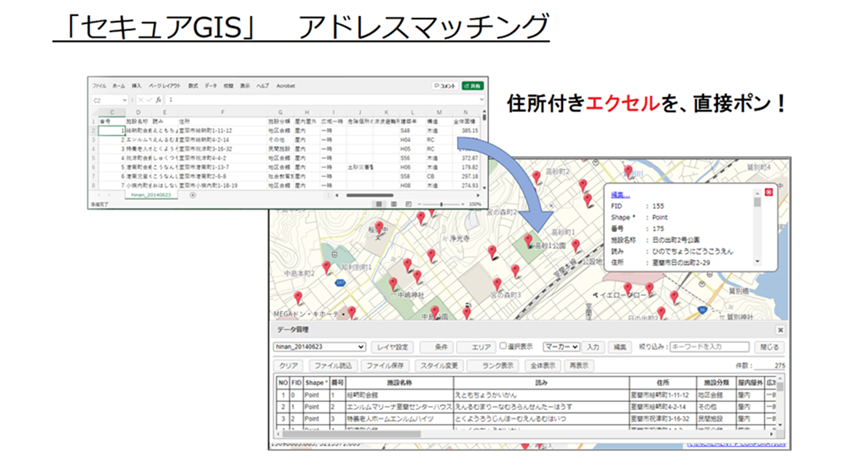Open the ホーム tab in Excel
853x467 pixels.
pyautogui.click(x=119, y=86)
